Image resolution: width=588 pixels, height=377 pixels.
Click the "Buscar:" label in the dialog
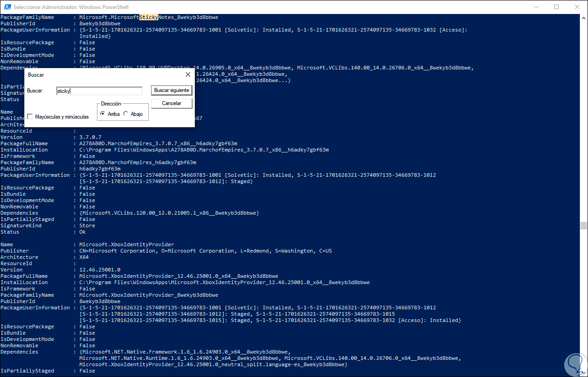(x=35, y=91)
